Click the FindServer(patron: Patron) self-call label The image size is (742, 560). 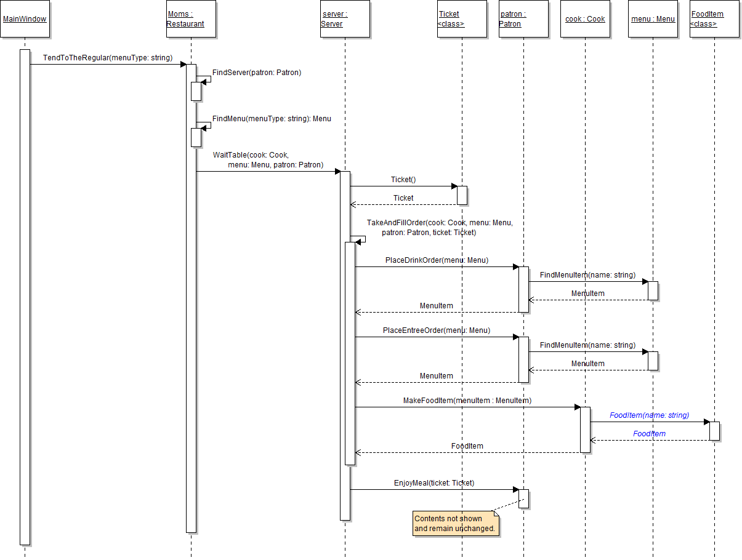(257, 73)
